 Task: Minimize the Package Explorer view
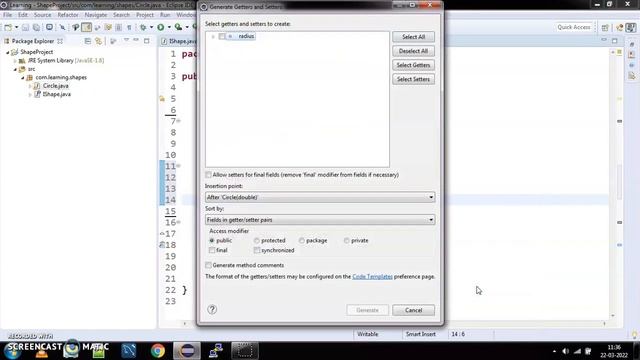pos(136,40)
